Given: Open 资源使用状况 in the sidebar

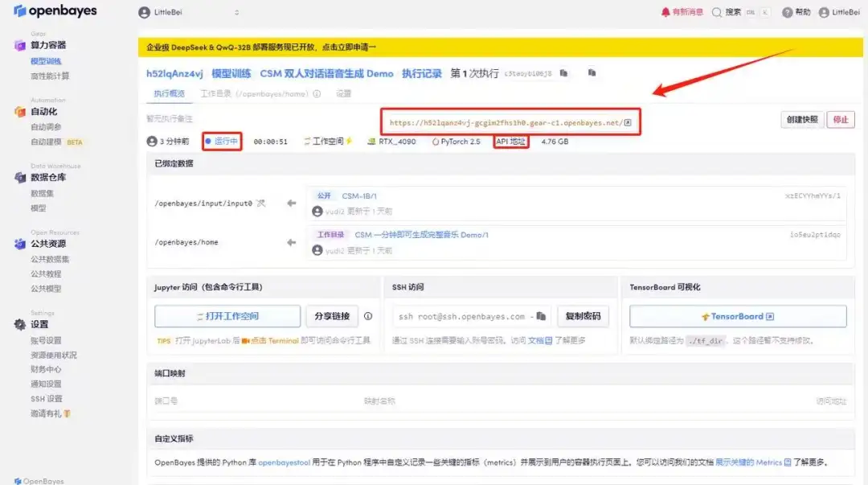Looking at the screenshot, I should (x=54, y=355).
